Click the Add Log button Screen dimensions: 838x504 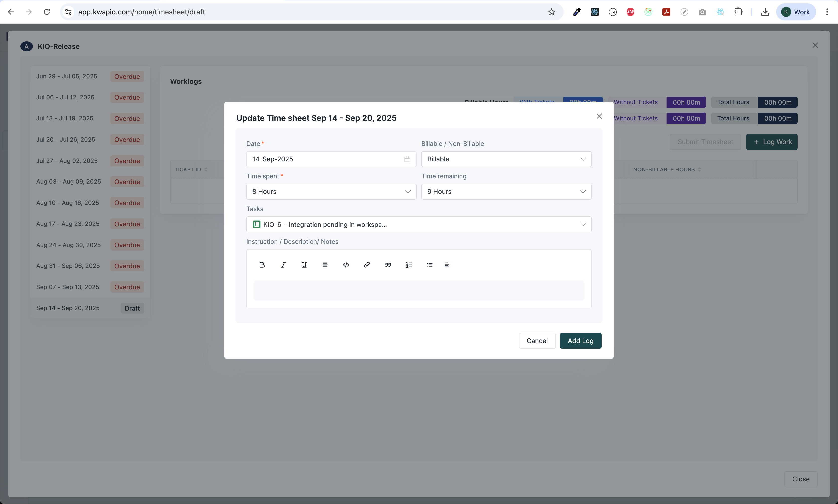[580, 341]
